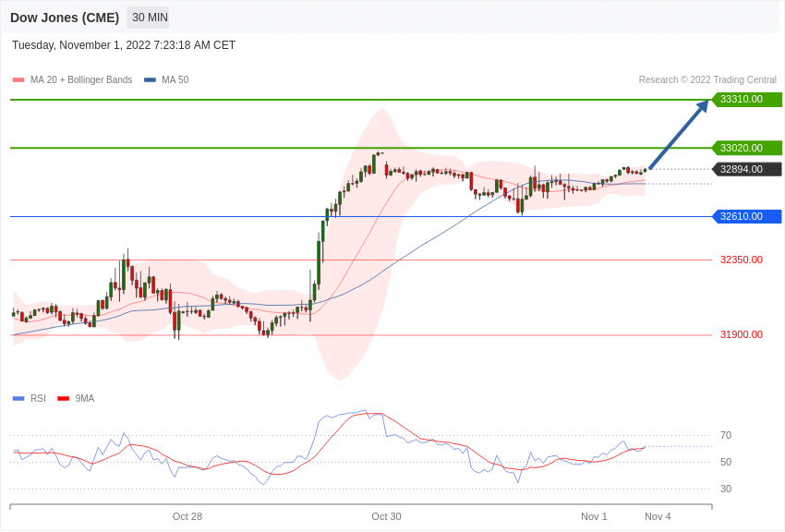Viewport: 785px width, 532px height.
Task: Click the MA 50 legend label
Action: click(175, 80)
